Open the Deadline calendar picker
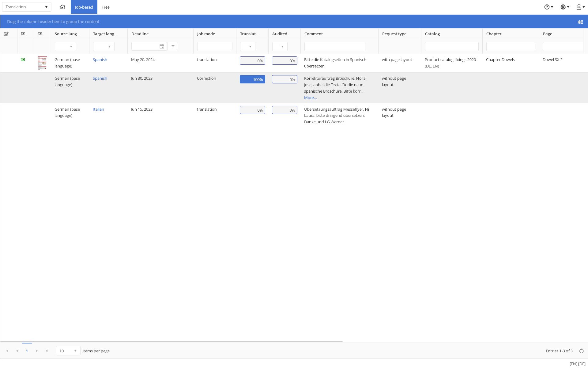This screenshot has width=588, height=368. [x=162, y=46]
